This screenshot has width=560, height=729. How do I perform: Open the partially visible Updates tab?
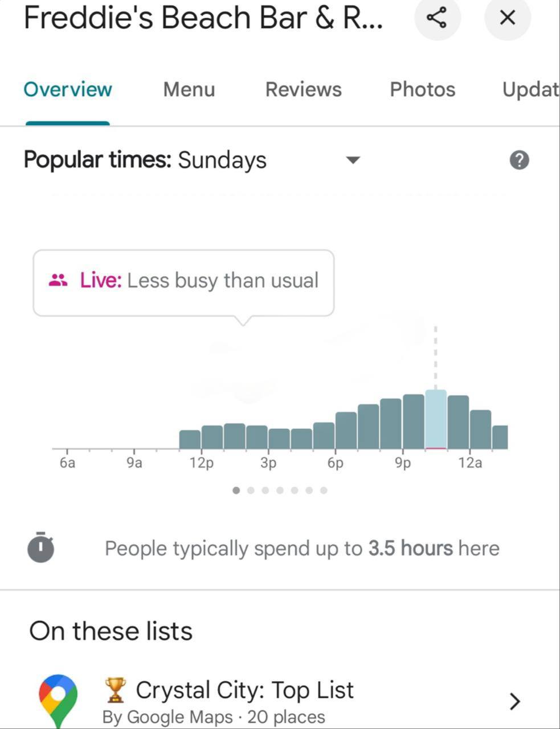pos(530,89)
